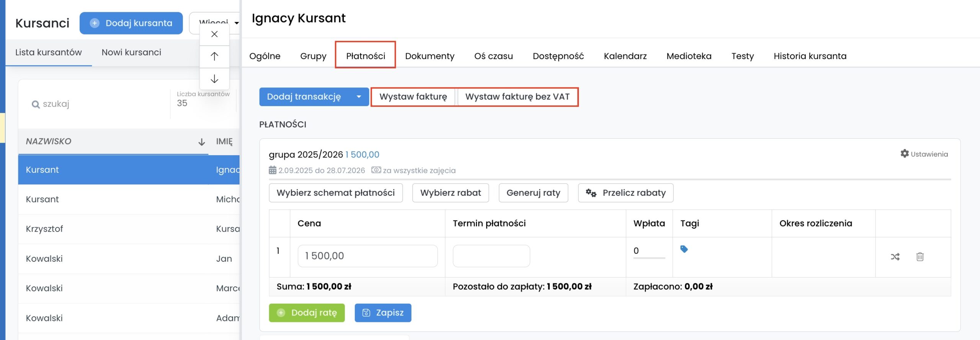Delete installment using the trash icon
The height and width of the screenshot is (340, 980).
click(x=920, y=257)
